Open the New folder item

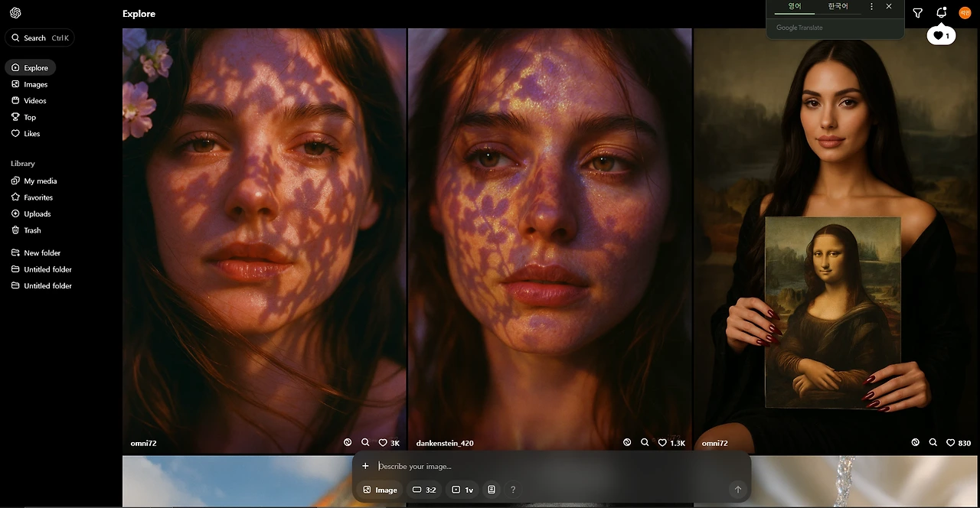click(x=36, y=252)
